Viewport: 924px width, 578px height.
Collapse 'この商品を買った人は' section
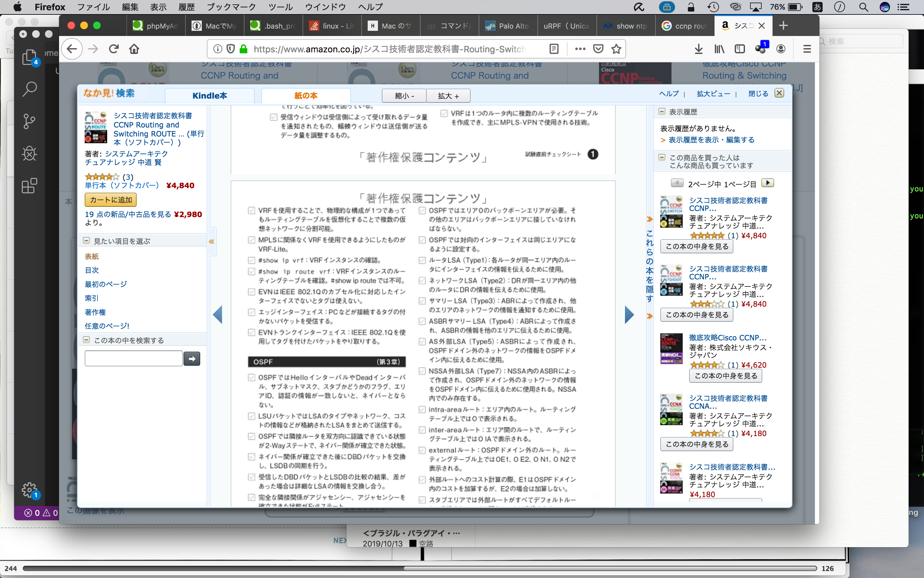point(662,157)
